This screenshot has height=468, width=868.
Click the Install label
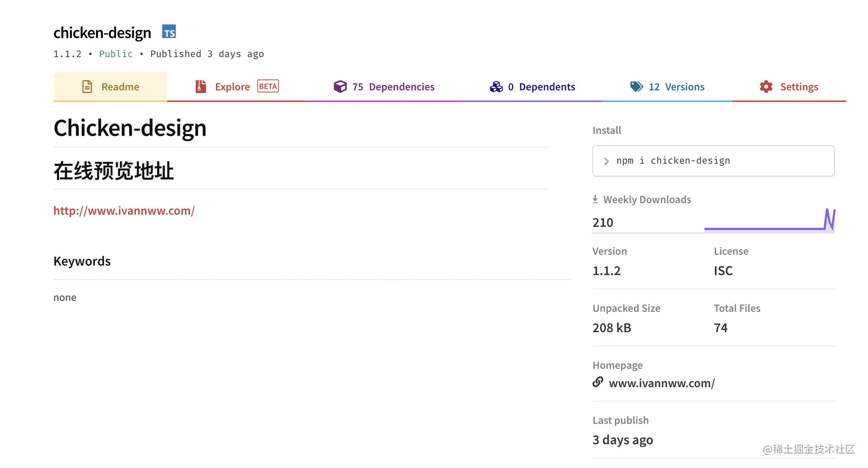(607, 130)
